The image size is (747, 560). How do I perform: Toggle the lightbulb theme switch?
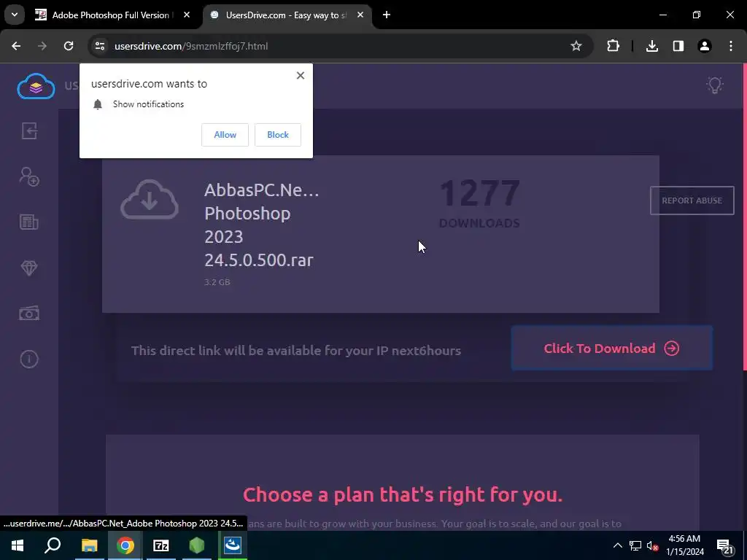point(715,85)
